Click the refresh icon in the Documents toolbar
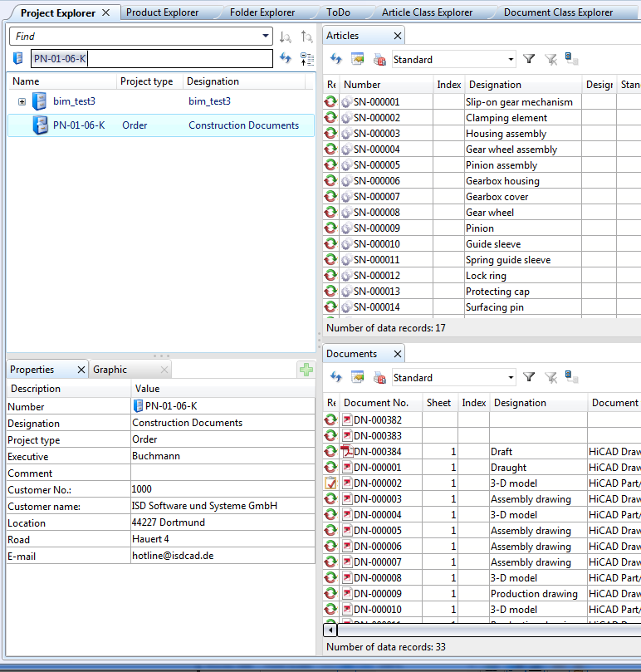This screenshot has height=672, width=641. (335, 377)
